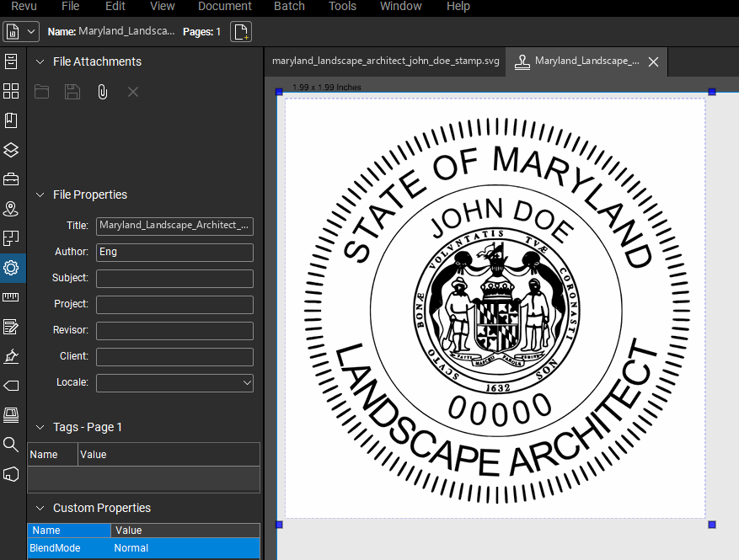
Task: Click the delete attachment X icon
Action: (133, 92)
